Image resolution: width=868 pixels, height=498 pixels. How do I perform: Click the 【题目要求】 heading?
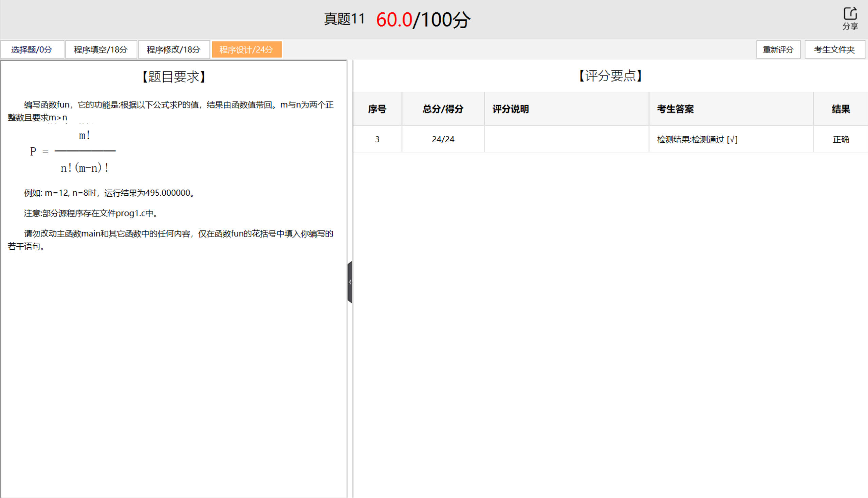coord(173,77)
